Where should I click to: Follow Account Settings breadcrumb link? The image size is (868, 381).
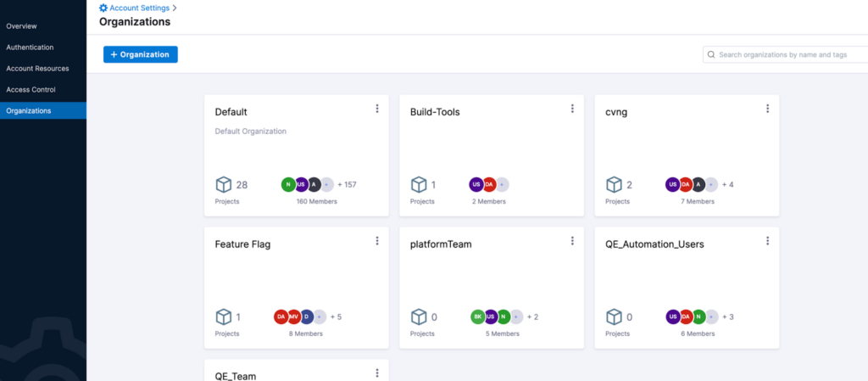point(140,8)
